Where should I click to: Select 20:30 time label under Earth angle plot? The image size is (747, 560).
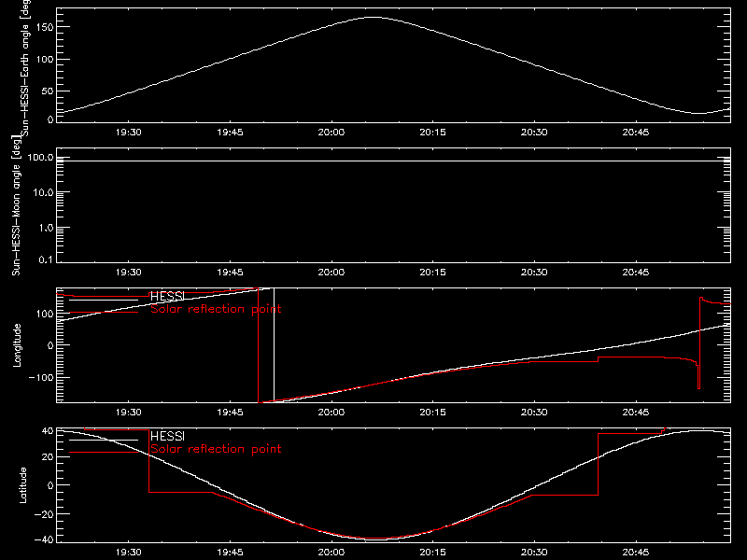coord(534,133)
